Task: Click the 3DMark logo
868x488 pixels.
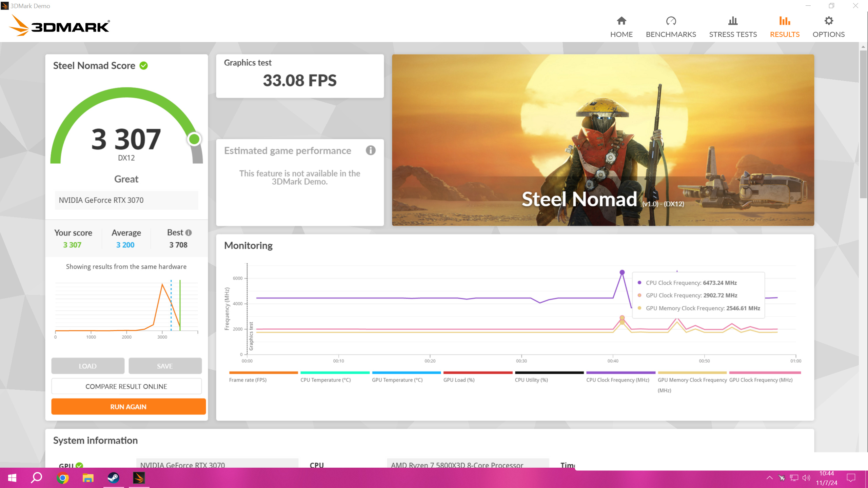Action: click(59, 25)
